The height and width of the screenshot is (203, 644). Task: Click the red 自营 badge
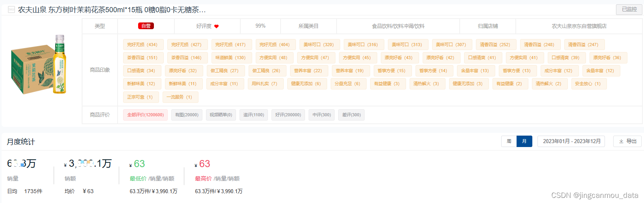pos(146,26)
